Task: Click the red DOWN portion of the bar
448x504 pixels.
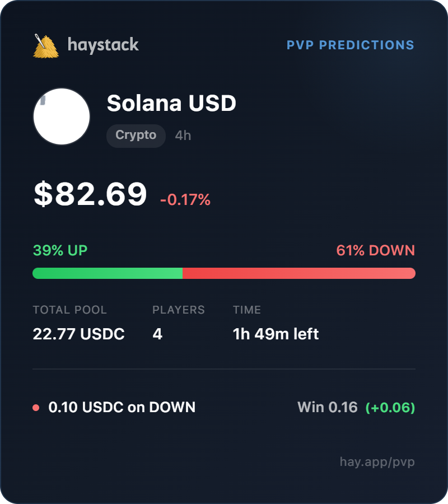Action: [299, 273]
